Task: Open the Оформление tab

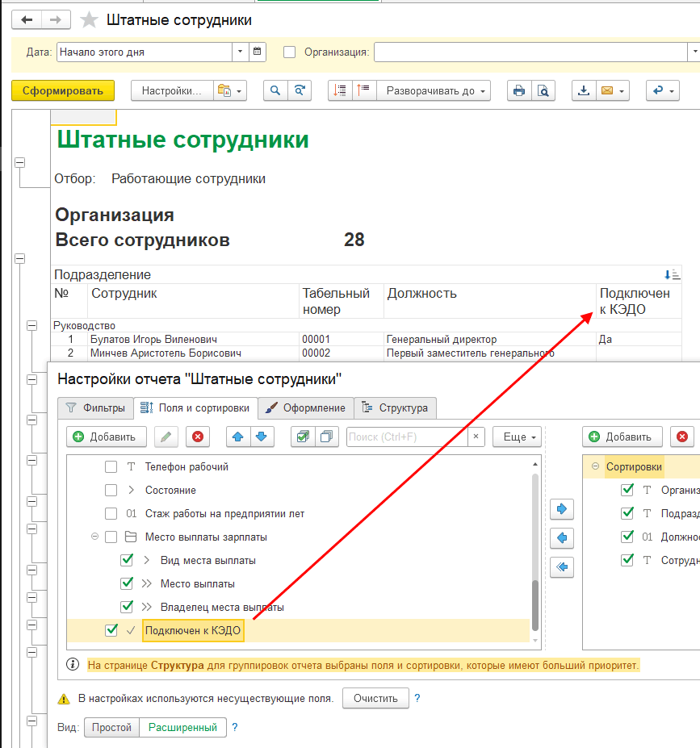Action: (x=306, y=407)
